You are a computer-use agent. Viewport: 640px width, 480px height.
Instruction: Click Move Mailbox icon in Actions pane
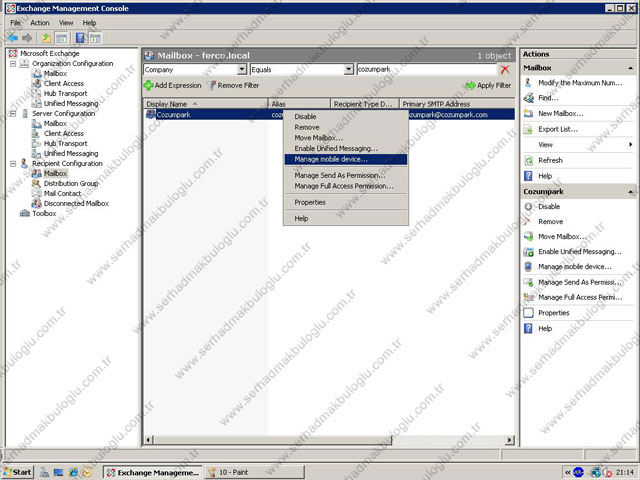529,237
